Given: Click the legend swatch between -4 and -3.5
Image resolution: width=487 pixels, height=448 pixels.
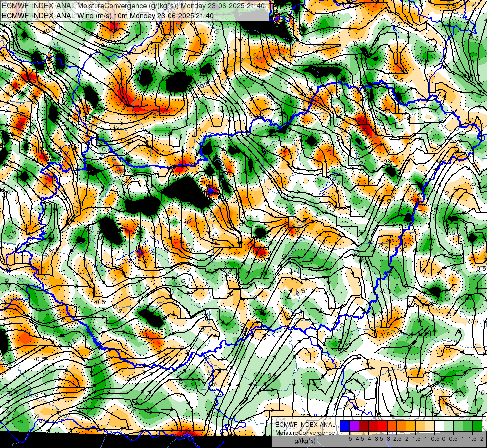Looking at the screenshot, I should coord(373,426).
